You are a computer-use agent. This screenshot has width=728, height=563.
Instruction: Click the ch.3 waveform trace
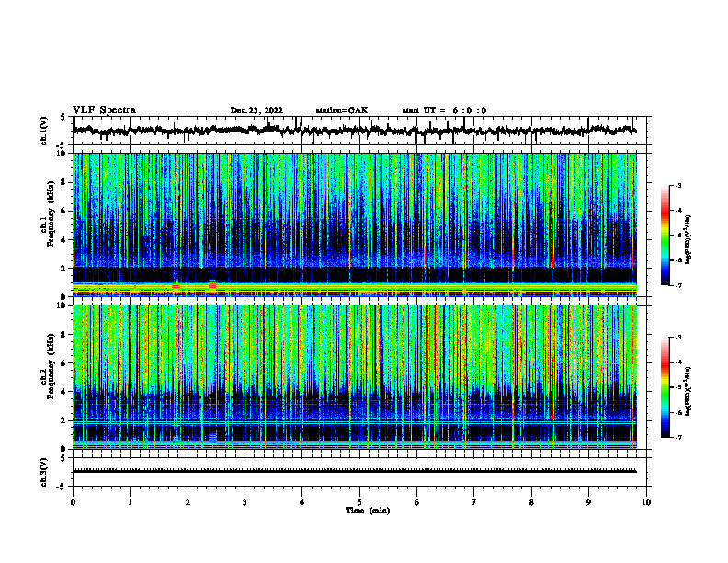[x=355, y=471]
